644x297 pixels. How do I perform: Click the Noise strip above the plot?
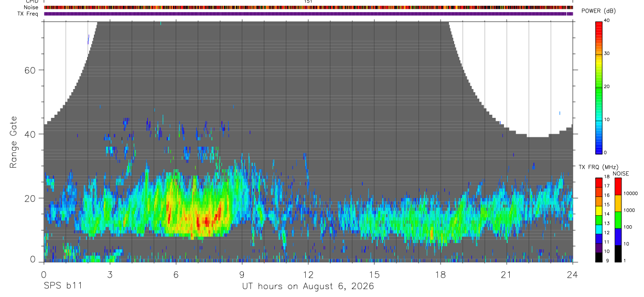[x=308, y=7]
